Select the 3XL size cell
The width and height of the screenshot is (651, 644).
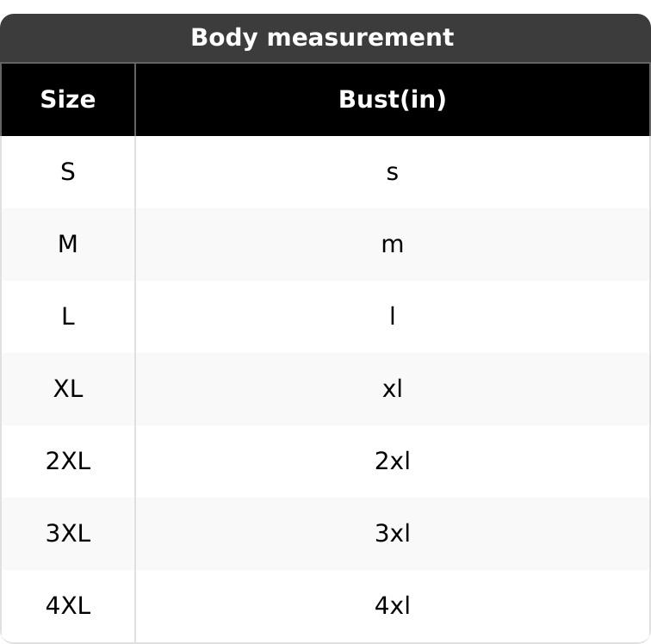point(67,534)
